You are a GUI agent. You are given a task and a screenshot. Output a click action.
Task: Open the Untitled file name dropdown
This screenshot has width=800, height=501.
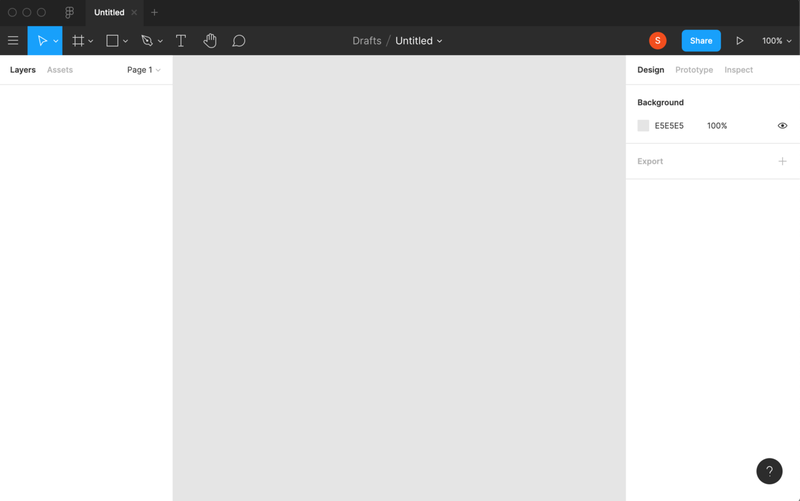(x=418, y=41)
